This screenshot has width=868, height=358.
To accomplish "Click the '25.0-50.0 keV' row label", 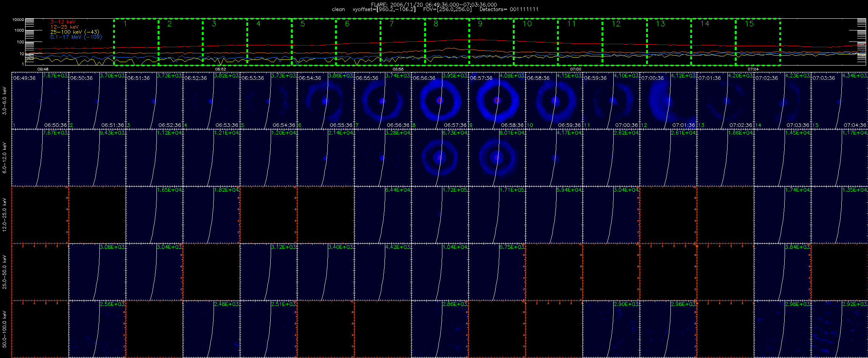I will coord(5,272).
